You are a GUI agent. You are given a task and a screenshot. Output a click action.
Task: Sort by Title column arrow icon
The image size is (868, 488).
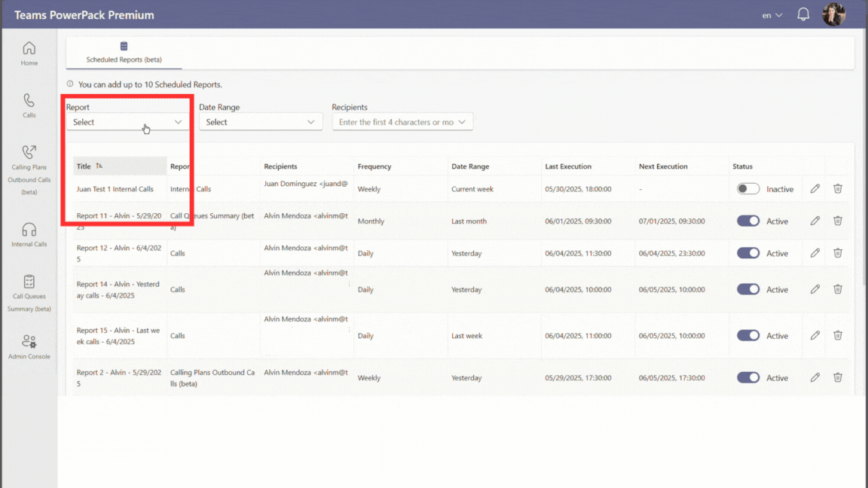point(99,166)
